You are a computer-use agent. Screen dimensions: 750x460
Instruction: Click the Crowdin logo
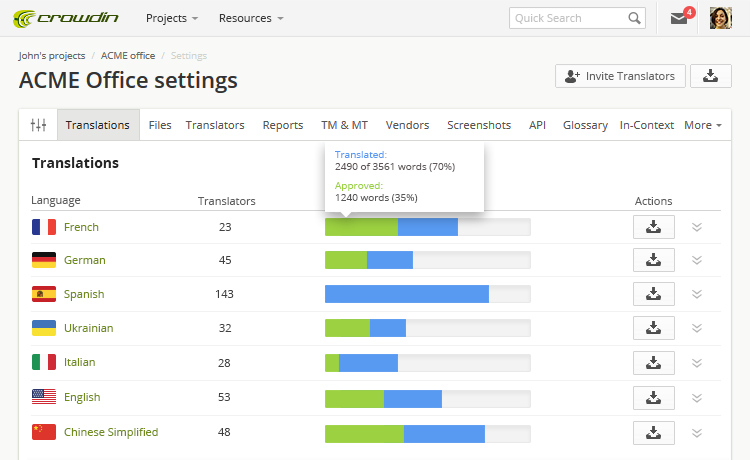[66, 18]
